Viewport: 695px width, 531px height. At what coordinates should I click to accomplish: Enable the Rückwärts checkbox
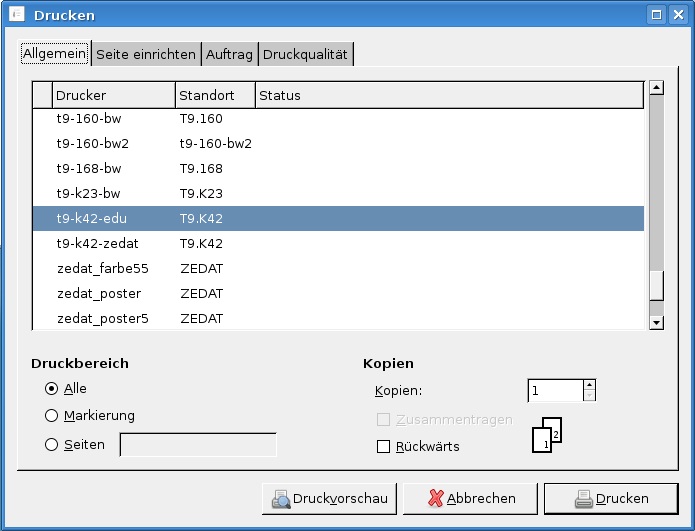383,447
